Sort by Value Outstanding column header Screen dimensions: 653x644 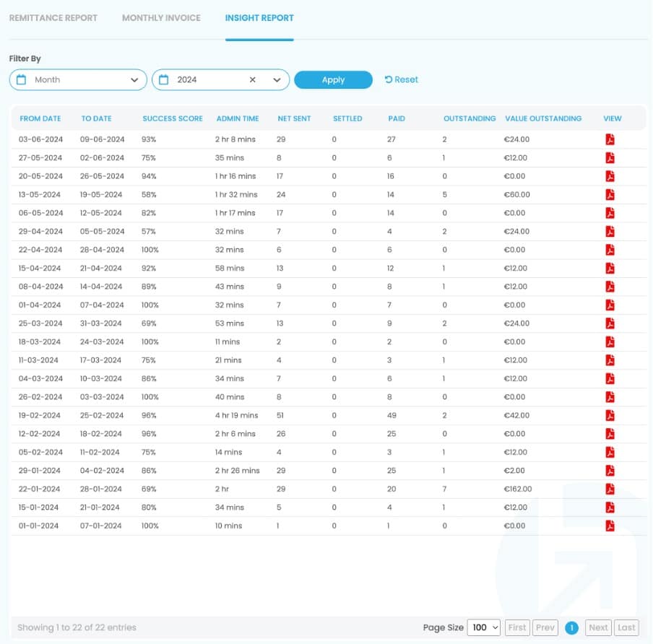pos(543,118)
